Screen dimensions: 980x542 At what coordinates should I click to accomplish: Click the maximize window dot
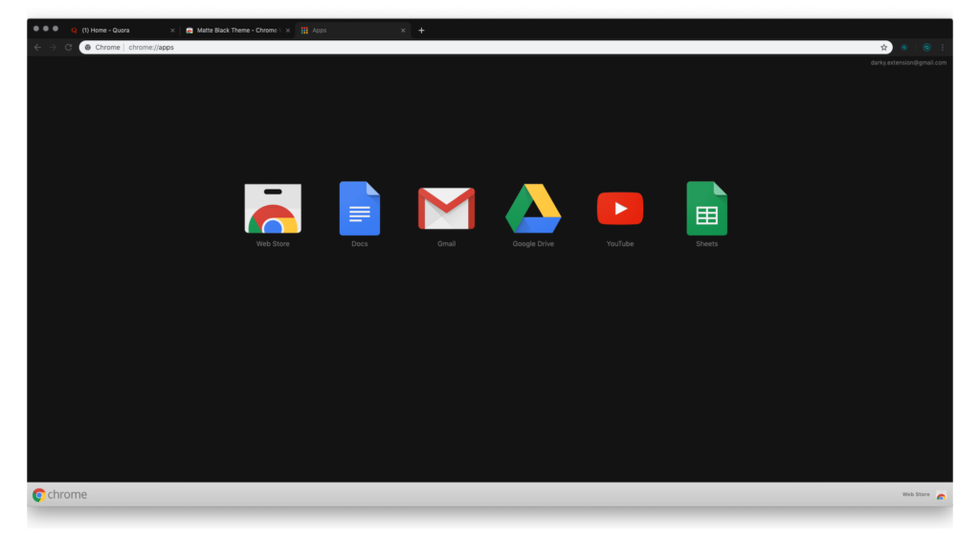56,29
